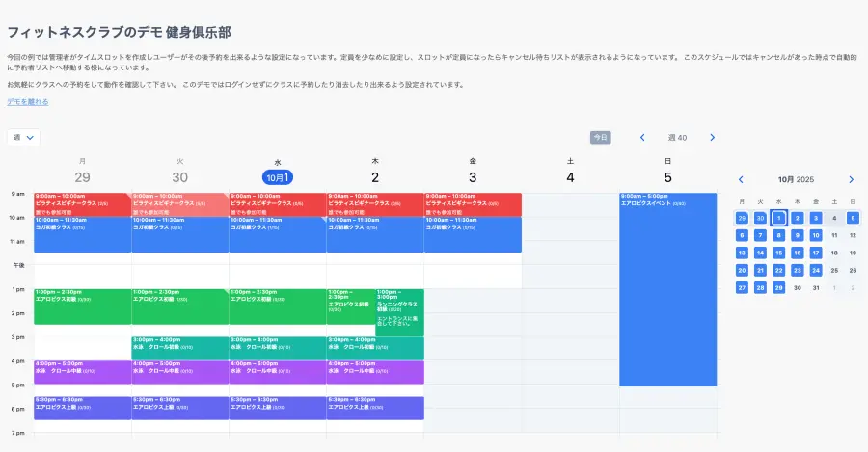The image size is (868, 452).
Task: Open Thursday ランニングクラス初級 event
Action: point(399,310)
